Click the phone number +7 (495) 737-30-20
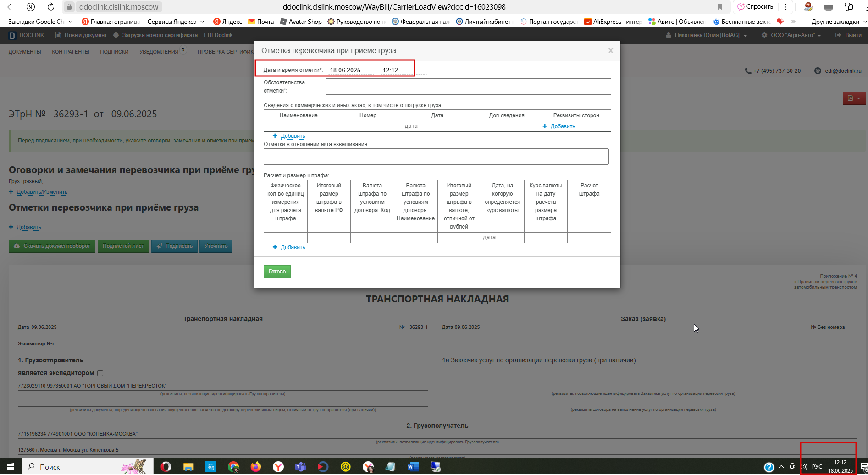Screen dimensions: 868x475 pyautogui.click(x=777, y=71)
